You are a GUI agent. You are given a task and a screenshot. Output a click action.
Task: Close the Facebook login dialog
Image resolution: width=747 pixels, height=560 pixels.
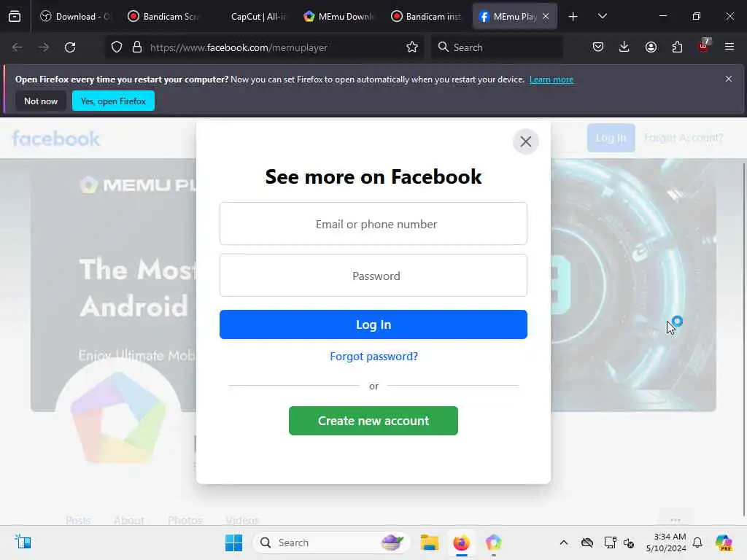pyautogui.click(x=525, y=141)
